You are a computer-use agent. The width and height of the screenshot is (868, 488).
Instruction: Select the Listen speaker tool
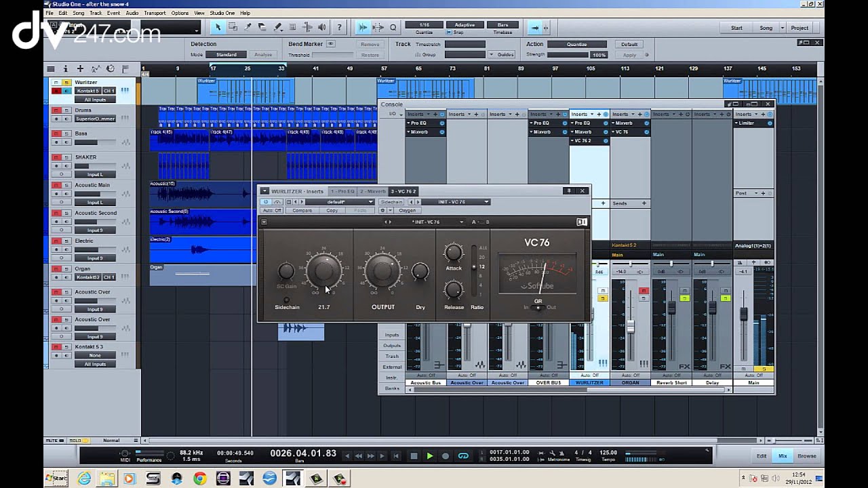coord(322,27)
